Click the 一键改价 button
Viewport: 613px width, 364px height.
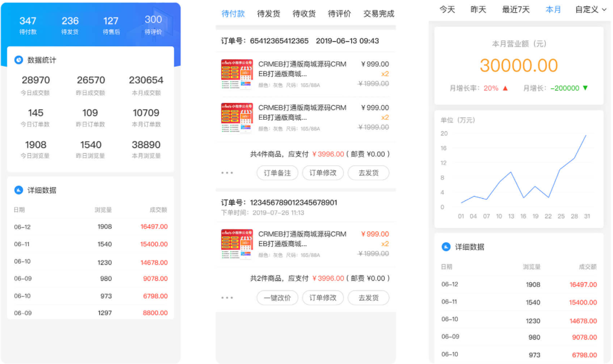pos(277,298)
